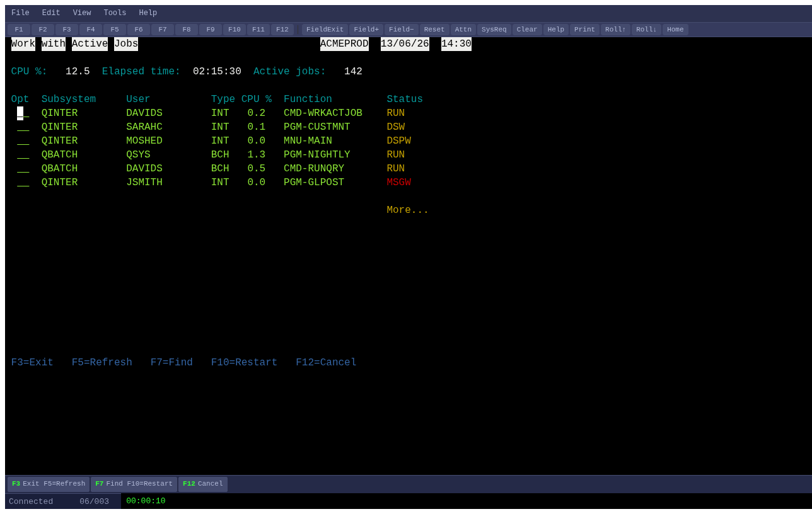The width and height of the screenshot is (812, 514).
Task: Send F8 from the keypad toolbar
Action: (x=187, y=30)
